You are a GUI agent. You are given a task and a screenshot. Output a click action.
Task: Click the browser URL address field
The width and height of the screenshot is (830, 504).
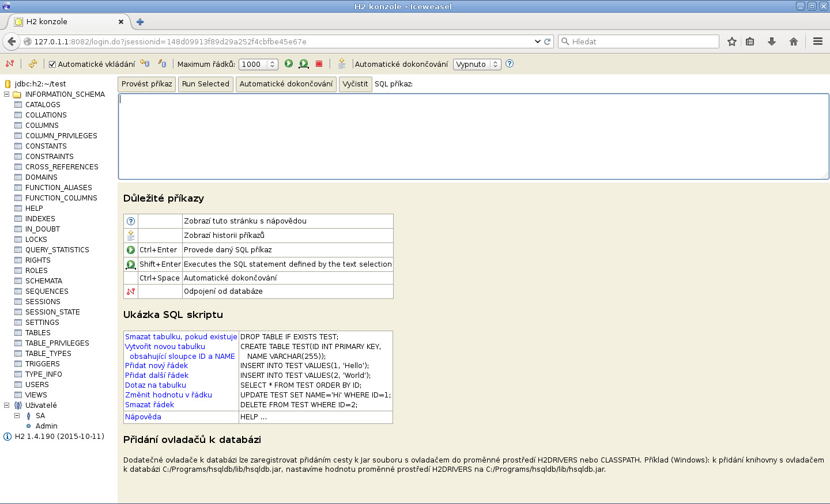click(x=282, y=41)
